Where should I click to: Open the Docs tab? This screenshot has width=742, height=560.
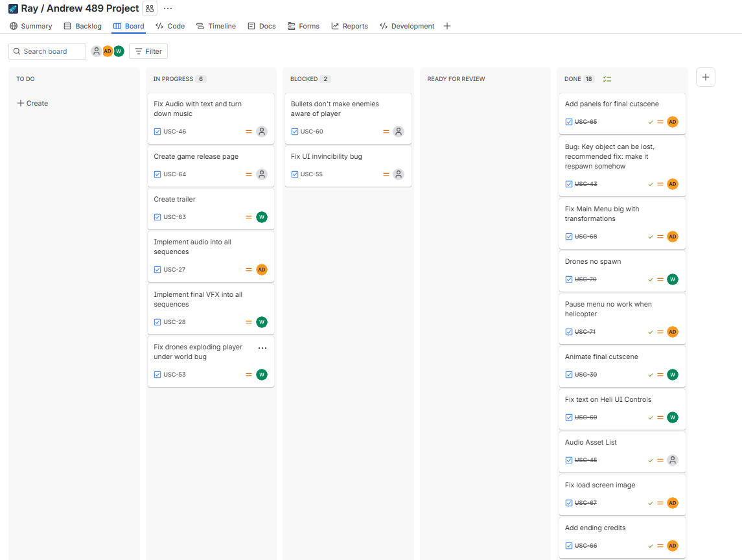point(262,26)
